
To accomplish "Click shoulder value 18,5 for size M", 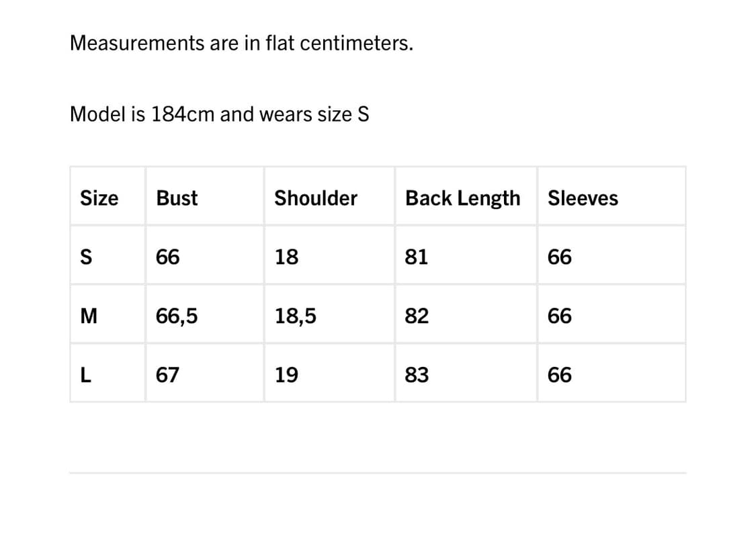I will (x=296, y=316).
